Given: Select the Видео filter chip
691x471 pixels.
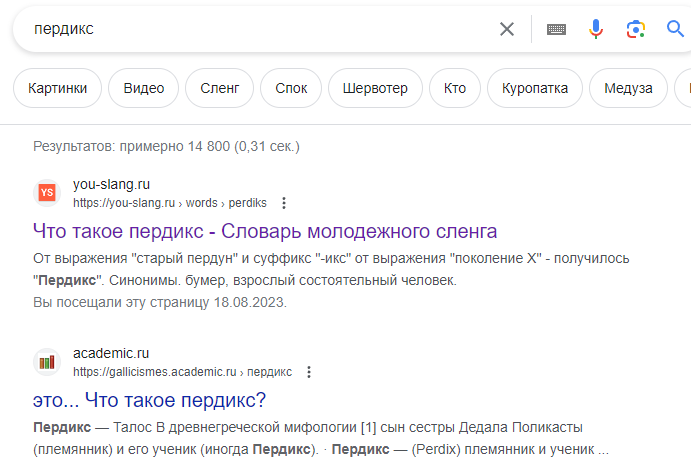Looking at the screenshot, I should click(x=144, y=88).
